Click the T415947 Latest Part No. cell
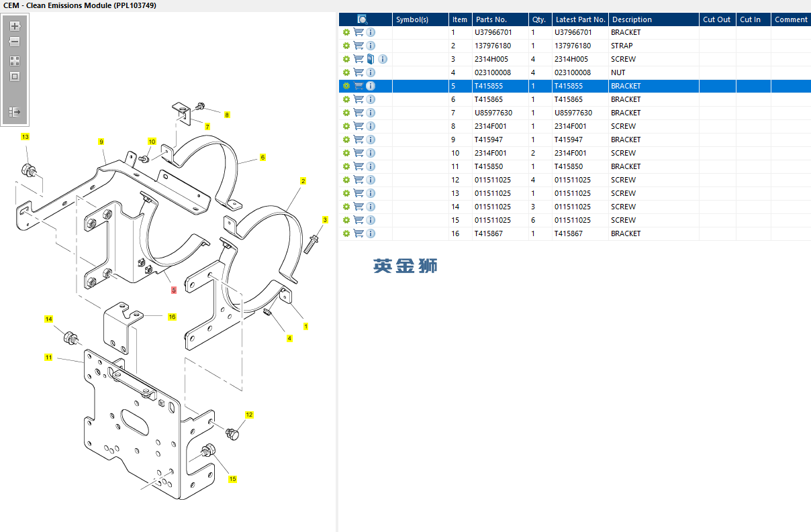The image size is (811, 532). [x=569, y=140]
